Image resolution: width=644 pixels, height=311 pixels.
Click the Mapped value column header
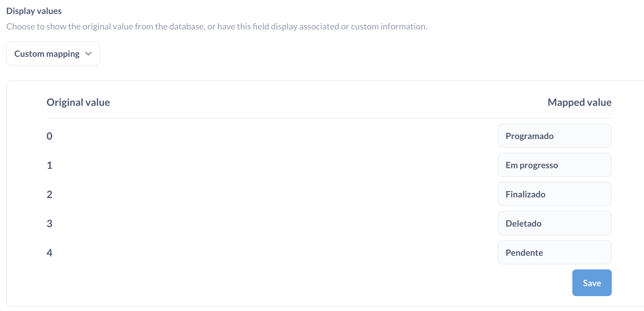coord(579,102)
